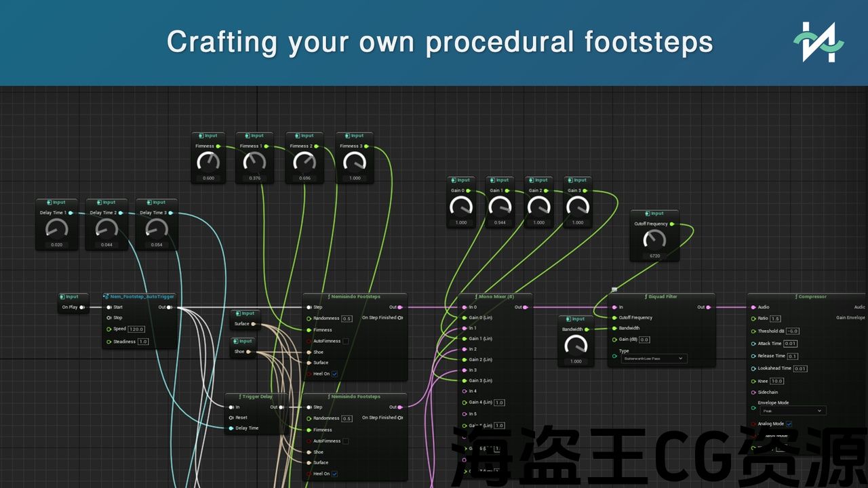Click the Bandwidth input knob

tap(576, 344)
